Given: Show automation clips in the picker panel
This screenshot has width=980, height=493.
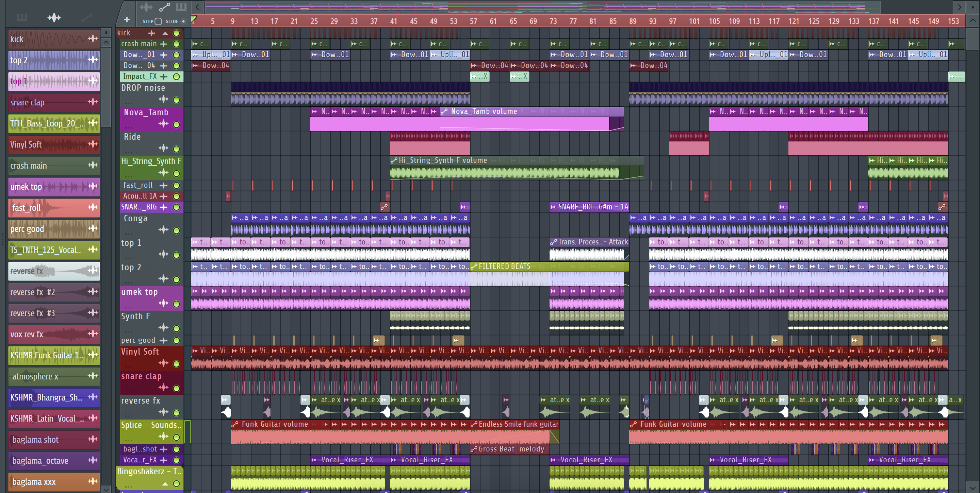Looking at the screenshot, I should pos(87,17).
